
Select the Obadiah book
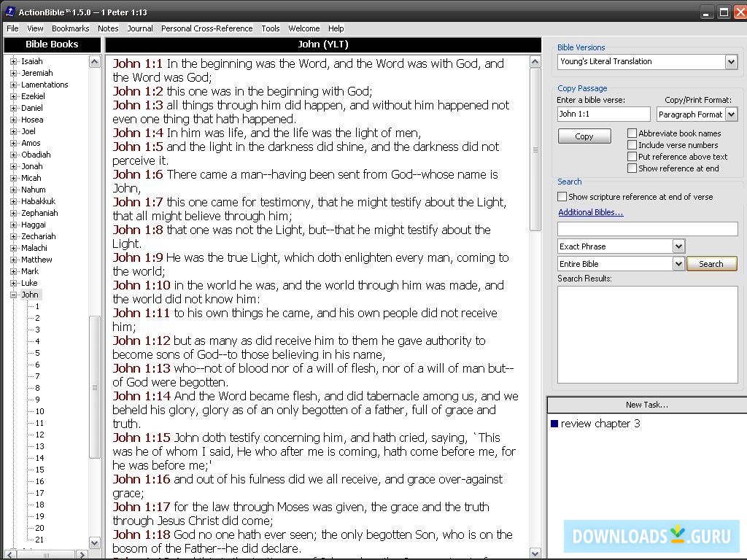[x=36, y=155]
